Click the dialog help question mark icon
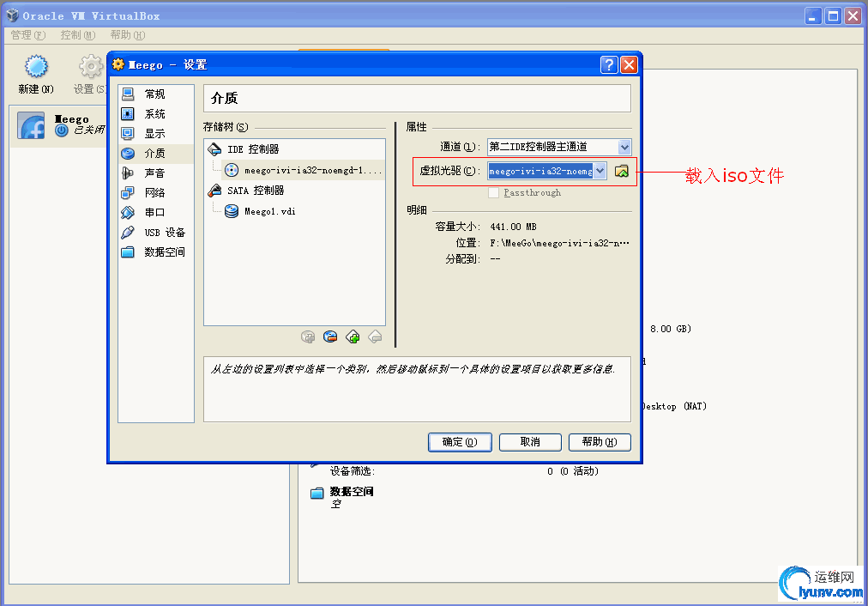This screenshot has height=606, width=868. click(609, 65)
